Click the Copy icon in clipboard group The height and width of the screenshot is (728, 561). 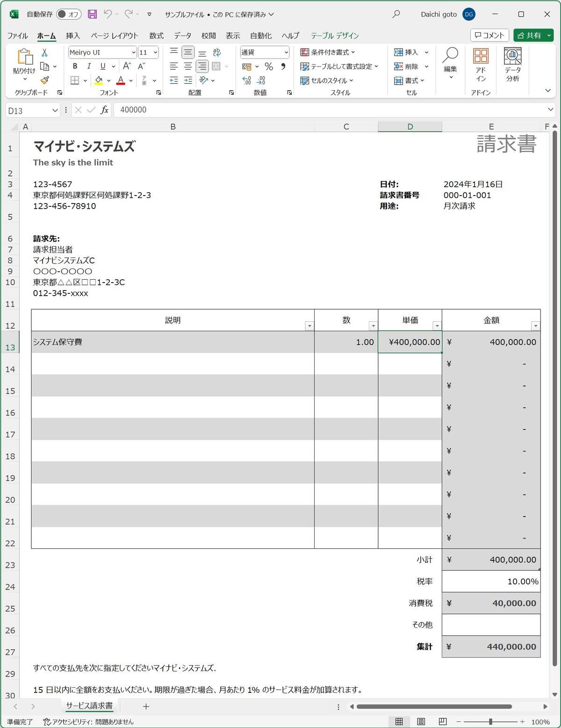coord(45,66)
